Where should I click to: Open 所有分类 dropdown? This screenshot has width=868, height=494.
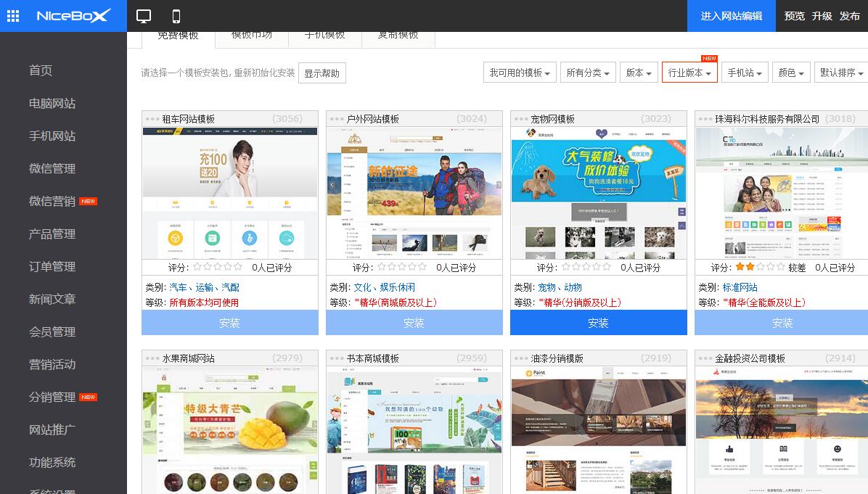[587, 73]
